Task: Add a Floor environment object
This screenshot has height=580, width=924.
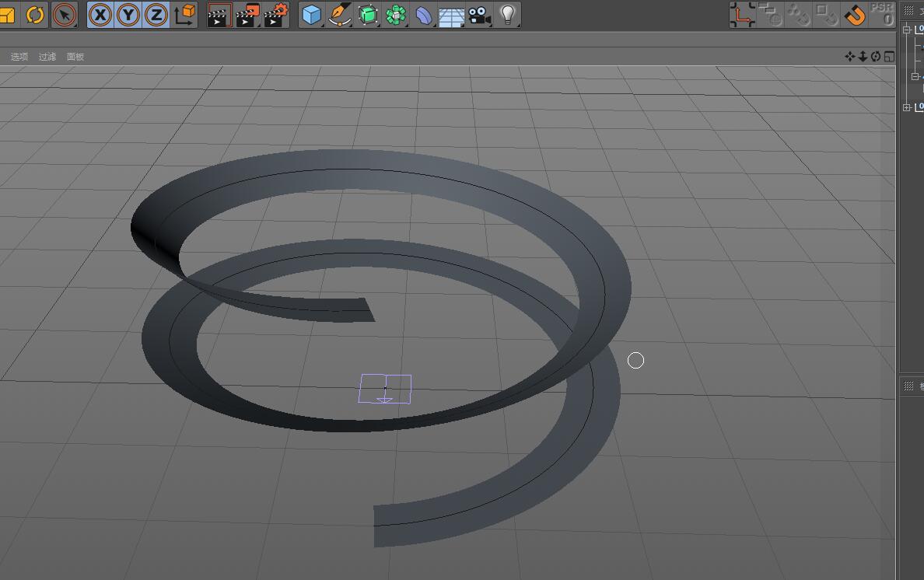Action: [x=451, y=15]
